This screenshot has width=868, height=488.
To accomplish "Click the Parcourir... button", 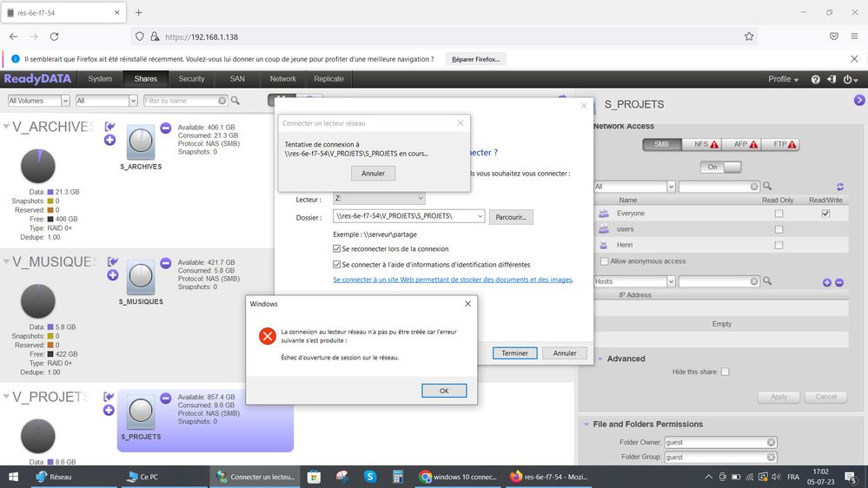I will (x=511, y=217).
